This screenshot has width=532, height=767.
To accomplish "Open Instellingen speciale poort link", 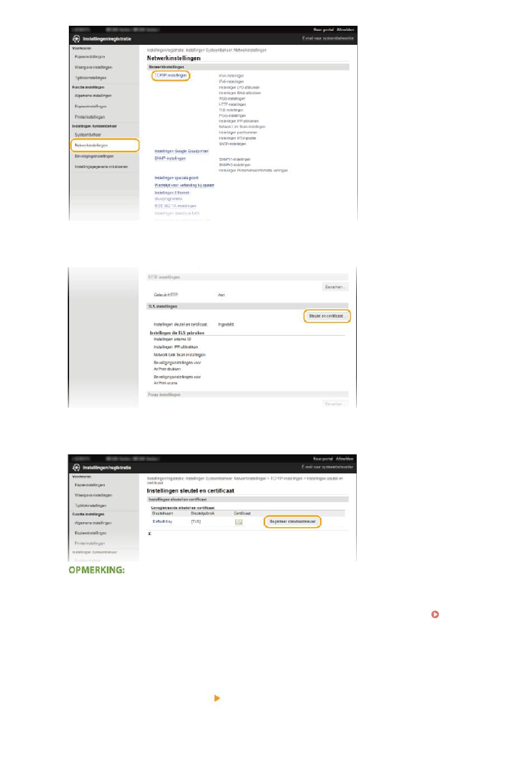I will [176, 178].
